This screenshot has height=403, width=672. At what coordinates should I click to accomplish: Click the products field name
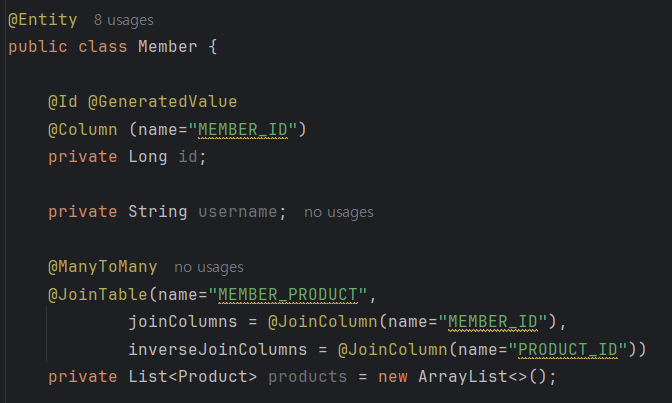pyautogui.click(x=307, y=376)
